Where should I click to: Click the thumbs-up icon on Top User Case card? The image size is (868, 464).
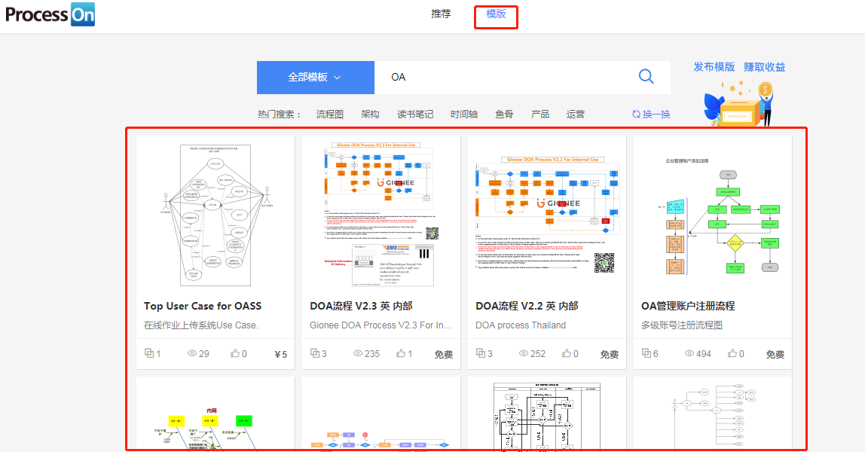click(235, 353)
